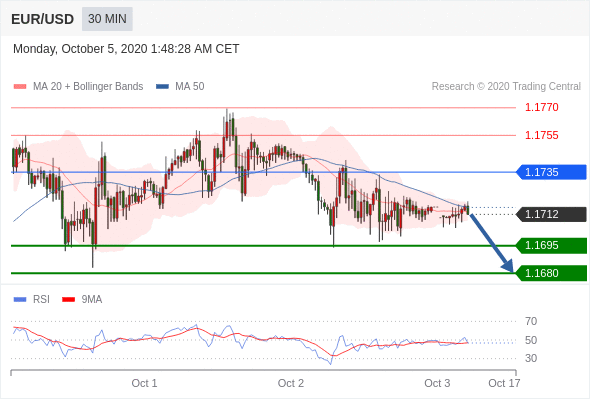
Task: Click Research © 2020 Trading Central credit
Action: (506, 87)
